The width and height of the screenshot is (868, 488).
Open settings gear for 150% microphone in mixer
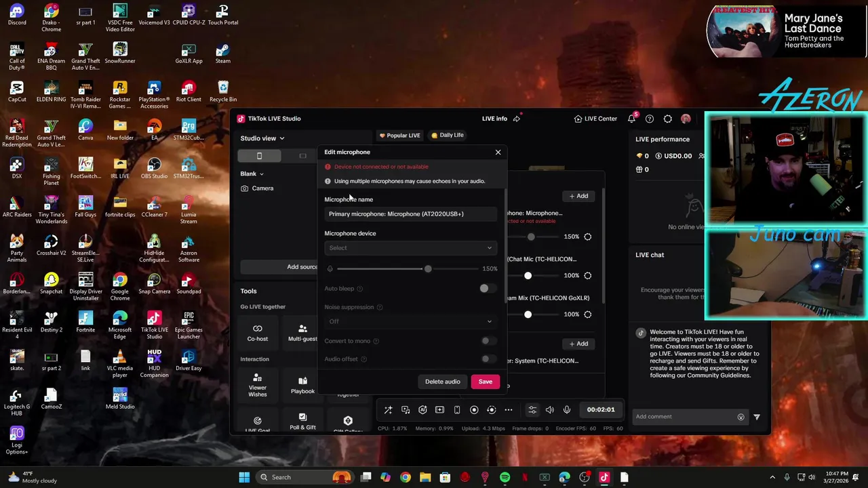tap(588, 237)
